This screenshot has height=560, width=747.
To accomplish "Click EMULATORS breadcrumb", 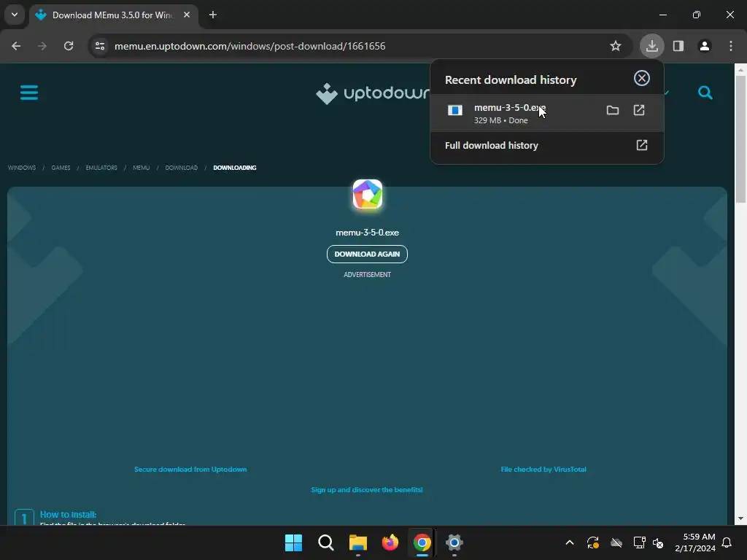I will 101,168.
